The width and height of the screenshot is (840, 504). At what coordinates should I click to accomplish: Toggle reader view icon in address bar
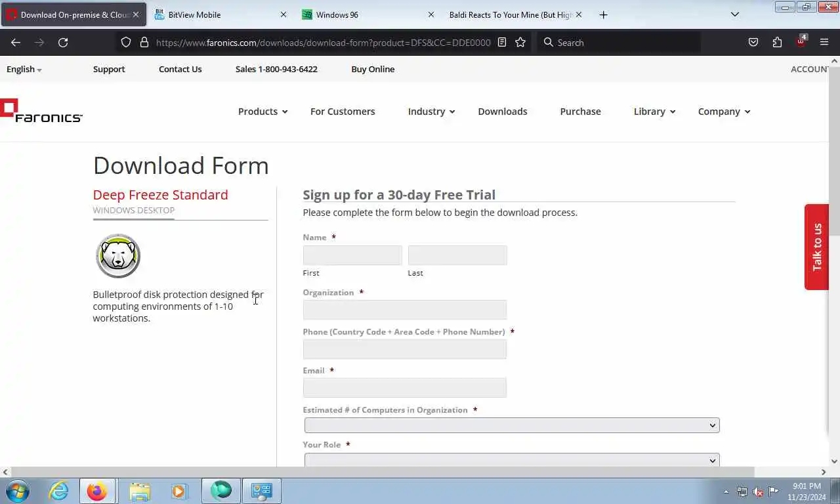coord(502,42)
